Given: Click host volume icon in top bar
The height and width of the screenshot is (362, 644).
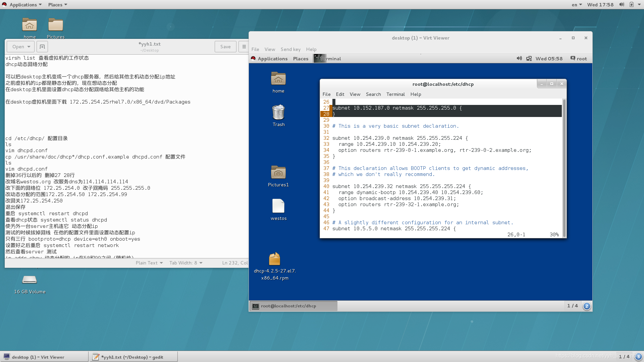Looking at the screenshot, I should (x=622, y=5).
